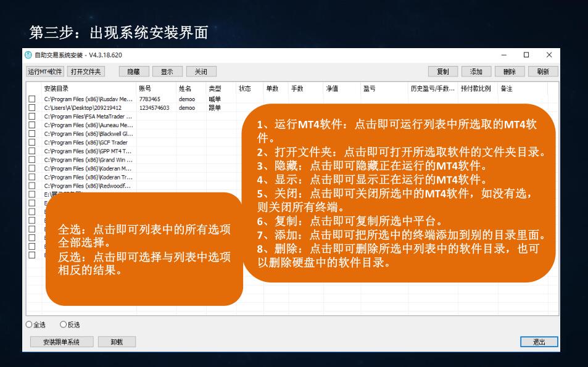Click the 运行MT4软件 button
588x367 pixels.
[x=45, y=72]
